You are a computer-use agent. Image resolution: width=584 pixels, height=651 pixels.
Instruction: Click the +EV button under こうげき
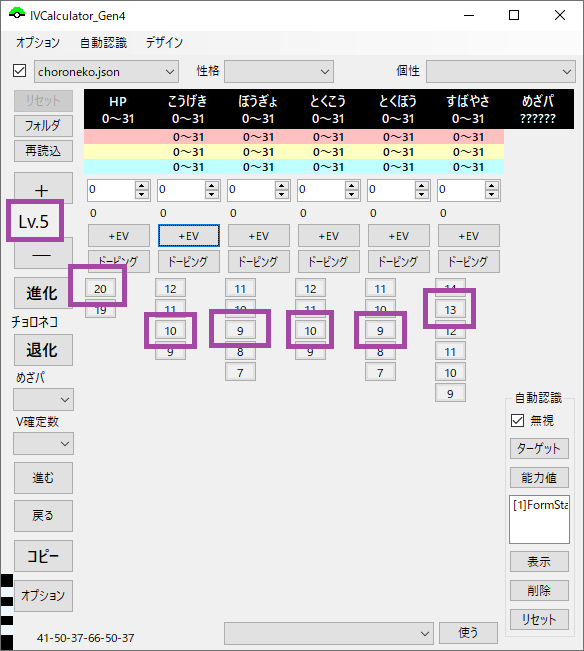click(189, 236)
